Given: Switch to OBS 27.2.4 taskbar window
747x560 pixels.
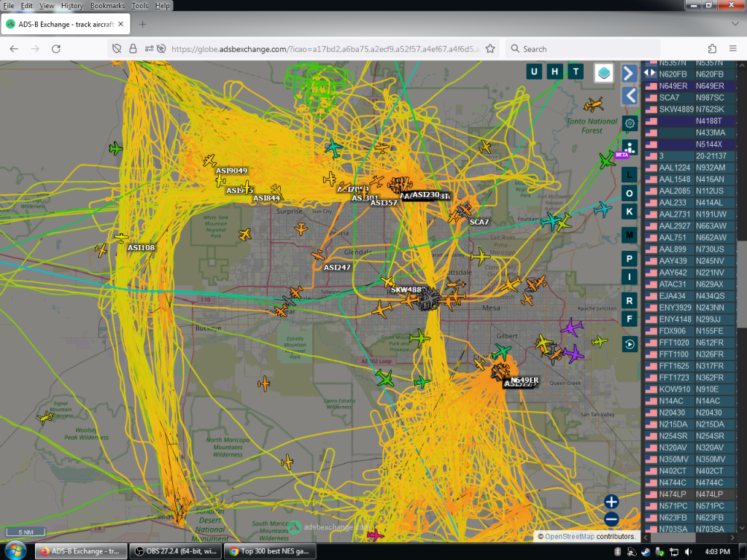Looking at the screenshot, I should coord(176,551).
